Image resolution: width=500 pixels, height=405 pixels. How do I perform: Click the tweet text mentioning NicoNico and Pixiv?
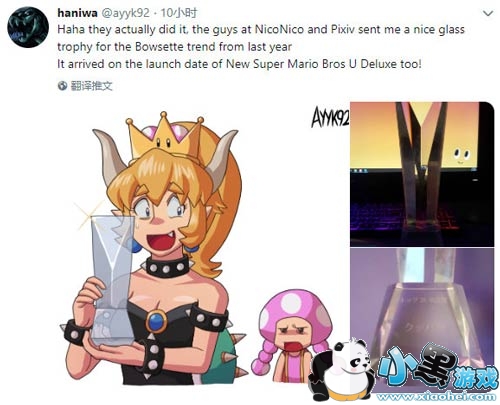pos(261,46)
